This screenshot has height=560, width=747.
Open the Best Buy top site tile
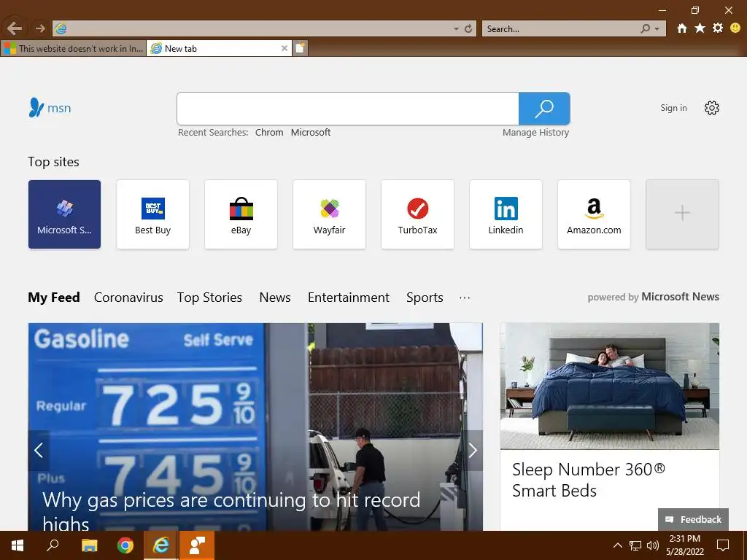(x=152, y=214)
